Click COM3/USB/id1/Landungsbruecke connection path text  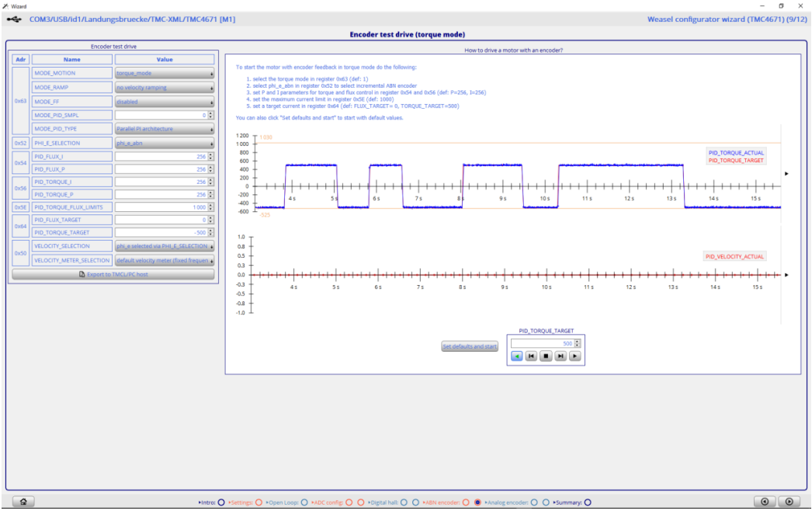132,19
